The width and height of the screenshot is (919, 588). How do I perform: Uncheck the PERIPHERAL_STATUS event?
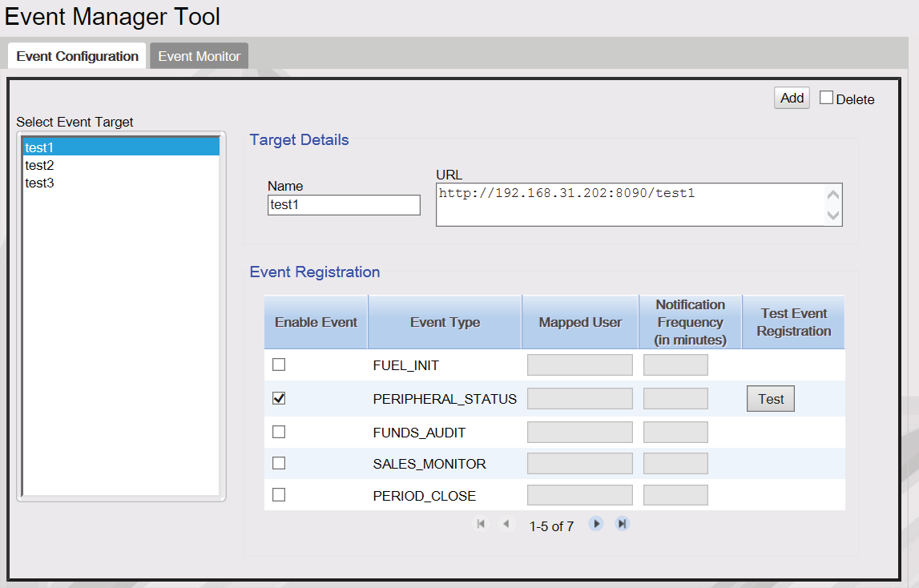279,398
